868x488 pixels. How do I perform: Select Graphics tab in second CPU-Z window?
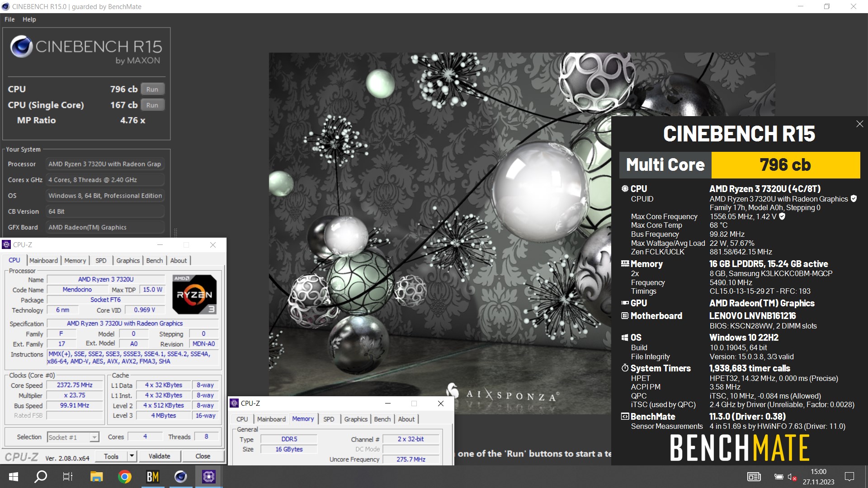[356, 419]
